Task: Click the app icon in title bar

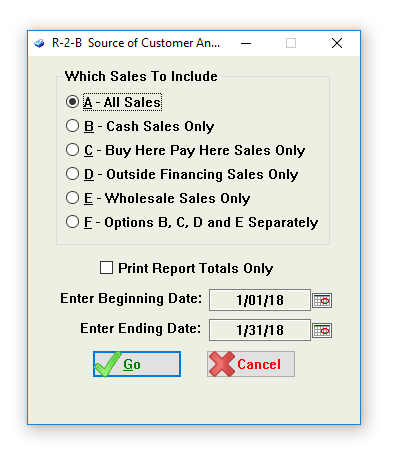Action: [39, 43]
